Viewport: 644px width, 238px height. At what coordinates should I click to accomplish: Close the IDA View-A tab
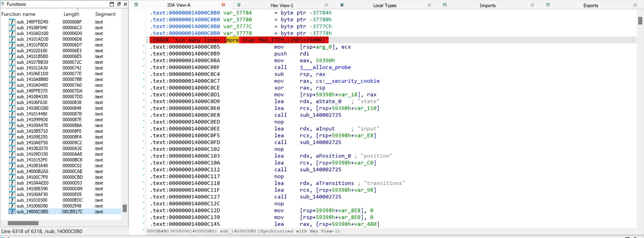[223, 5]
